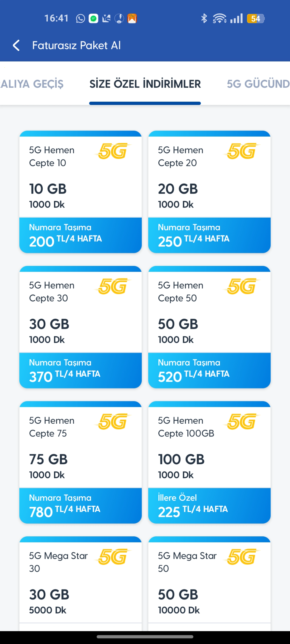Tap the WhatsApp status bar icon

click(x=80, y=19)
